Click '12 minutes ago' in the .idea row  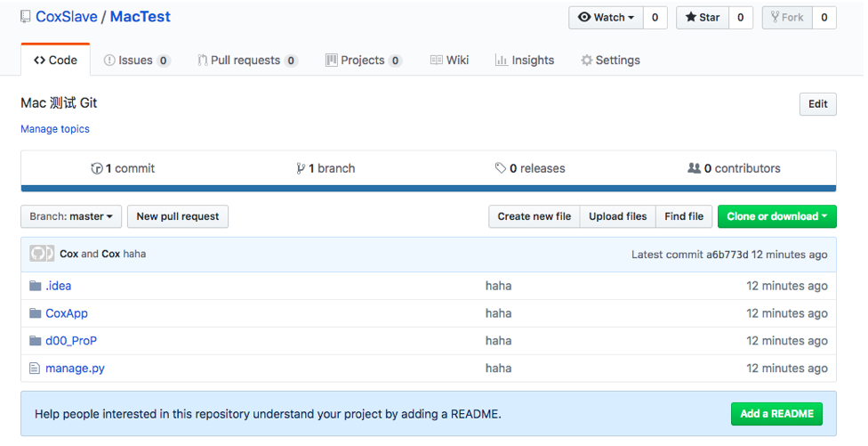(x=786, y=286)
